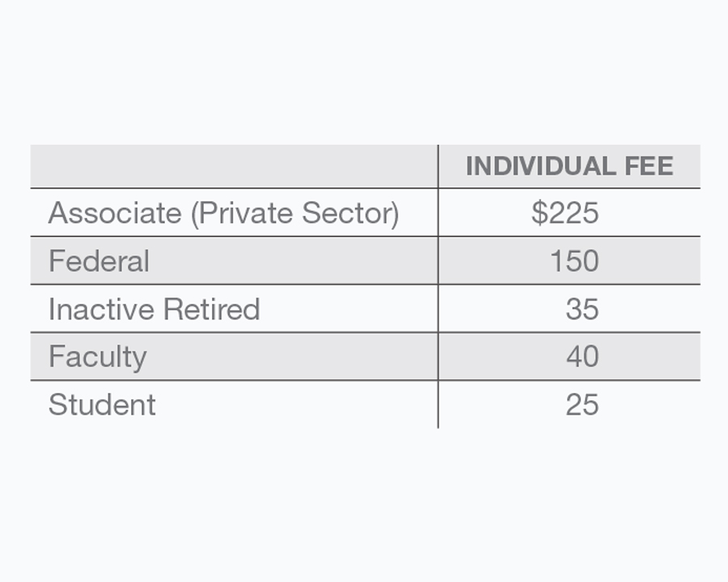Image resolution: width=728 pixels, height=582 pixels.
Task: Click the INDIVIDUAL FEE column header
Action: (x=569, y=167)
